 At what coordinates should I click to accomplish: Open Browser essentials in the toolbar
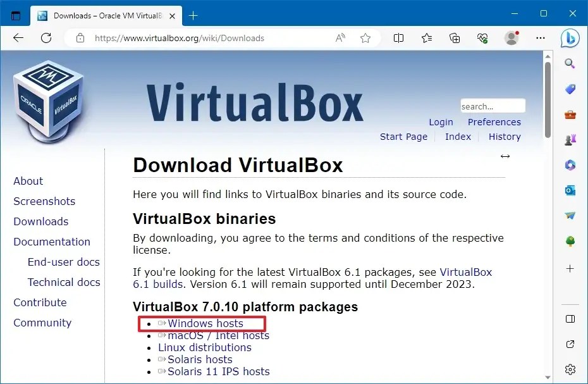point(482,38)
